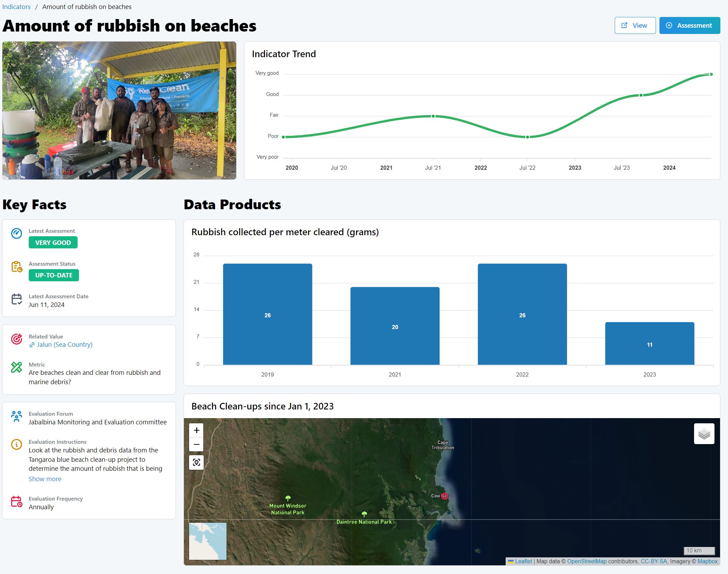Screen dimensions: 728x574
Task: Click the Evaluation Instructions info icon
Action: [x=17, y=444]
